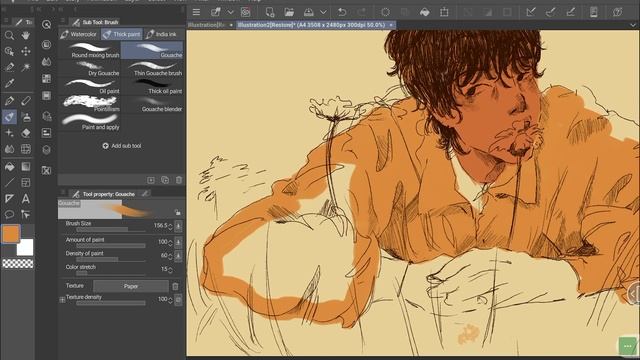Viewport: 640px width, 360px height.
Task: Adjust Color stretch stepper arrows
Action: pos(170,270)
